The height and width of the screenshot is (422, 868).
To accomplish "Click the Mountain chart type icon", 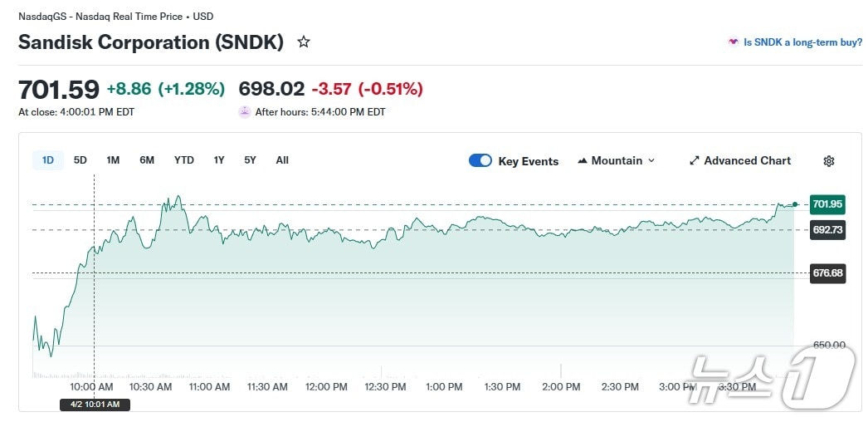I will tap(583, 161).
